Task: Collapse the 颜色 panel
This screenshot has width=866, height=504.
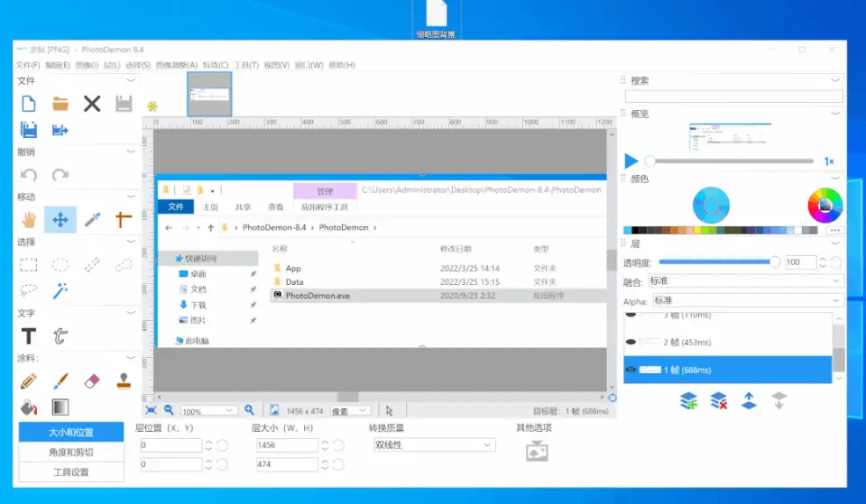Action: 835,178
